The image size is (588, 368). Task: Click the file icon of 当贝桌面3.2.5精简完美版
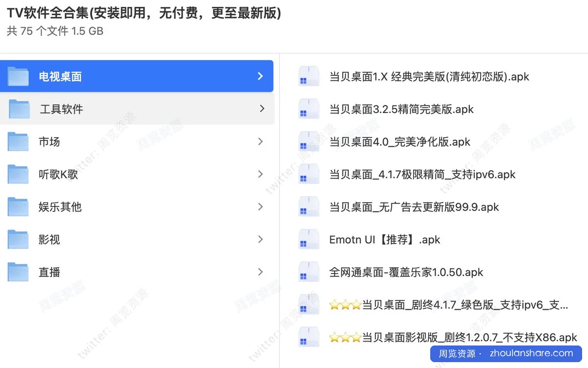[x=309, y=109]
